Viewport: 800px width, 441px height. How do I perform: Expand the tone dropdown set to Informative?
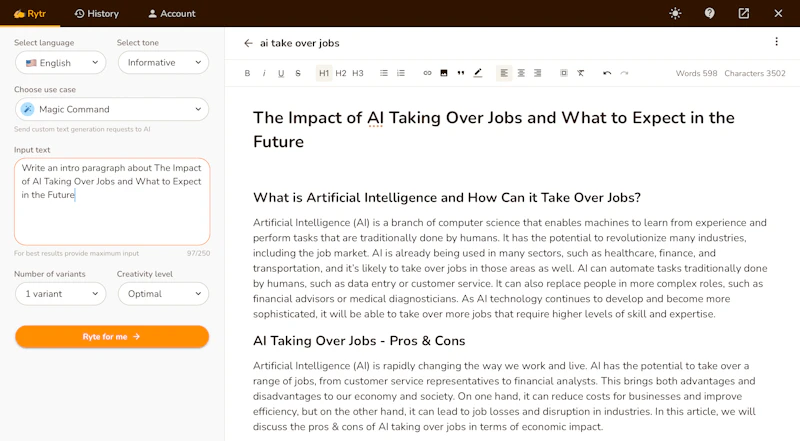point(163,62)
